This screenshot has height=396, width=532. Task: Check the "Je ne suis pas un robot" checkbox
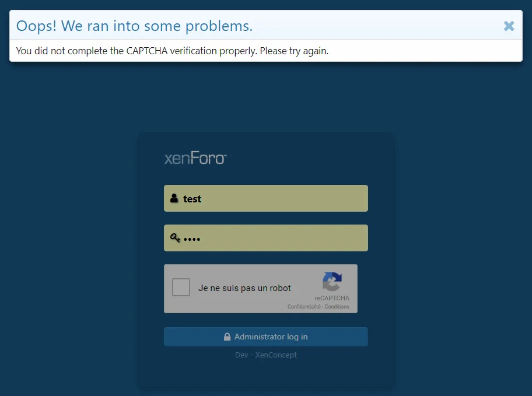pos(181,288)
